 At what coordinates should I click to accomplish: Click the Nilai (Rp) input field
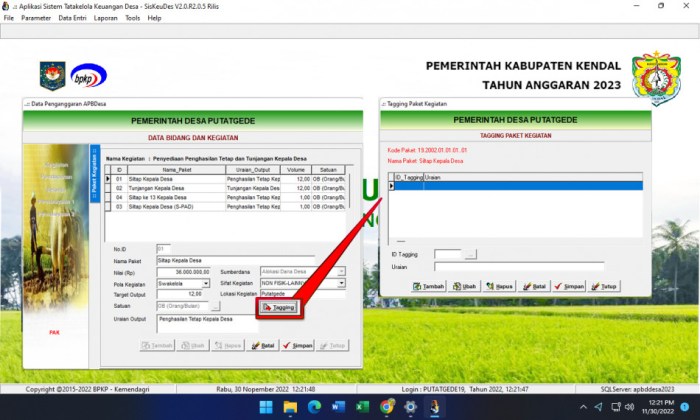coord(183,272)
